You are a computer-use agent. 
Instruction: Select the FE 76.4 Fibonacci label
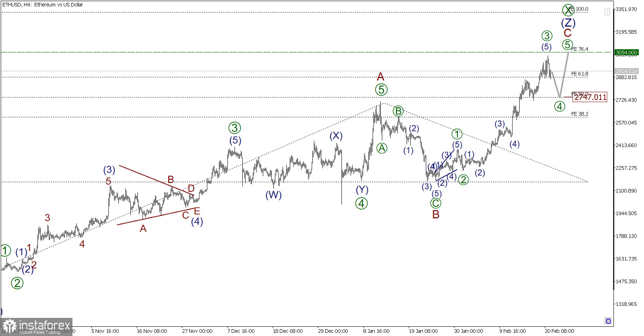pos(580,49)
